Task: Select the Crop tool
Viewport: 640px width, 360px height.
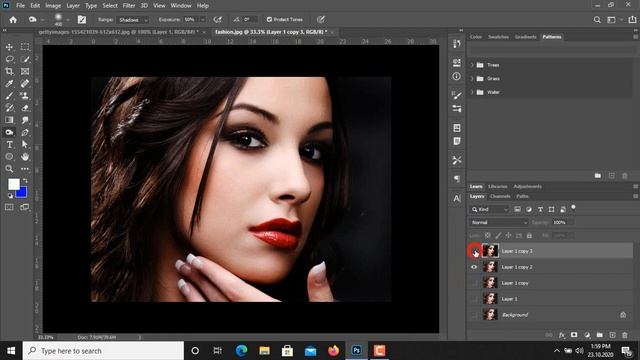Action: click(9, 71)
